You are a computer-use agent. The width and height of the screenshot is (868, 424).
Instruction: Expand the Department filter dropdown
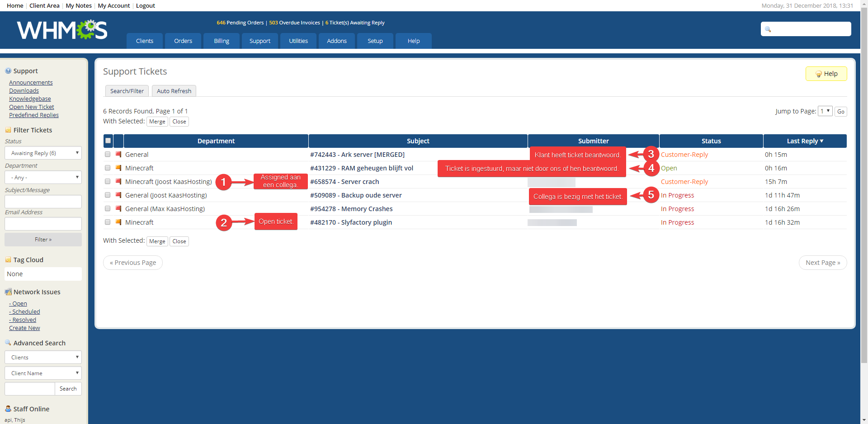click(43, 178)
